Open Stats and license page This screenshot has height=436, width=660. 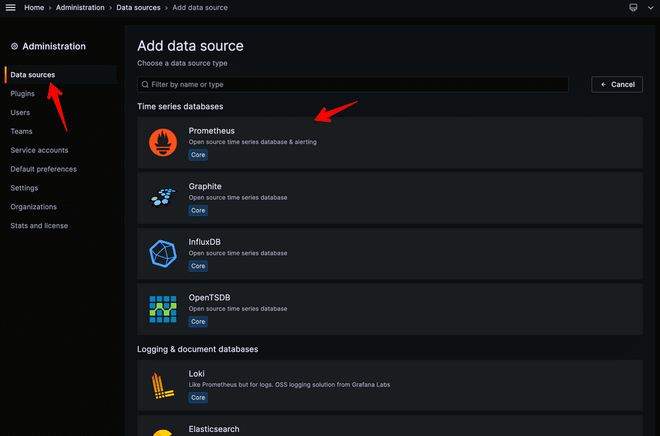39,225
